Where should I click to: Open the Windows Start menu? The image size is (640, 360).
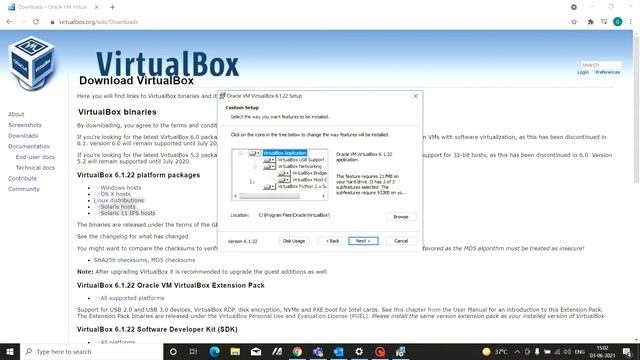(x=10, y=351)
